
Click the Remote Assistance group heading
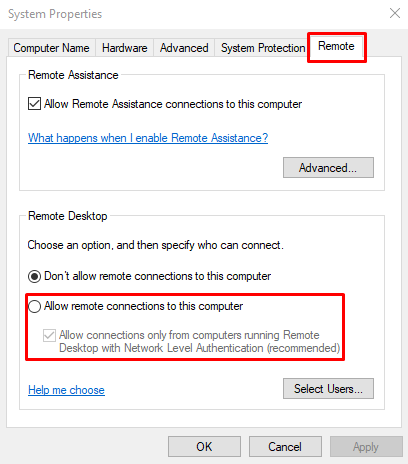pos(73,75)
